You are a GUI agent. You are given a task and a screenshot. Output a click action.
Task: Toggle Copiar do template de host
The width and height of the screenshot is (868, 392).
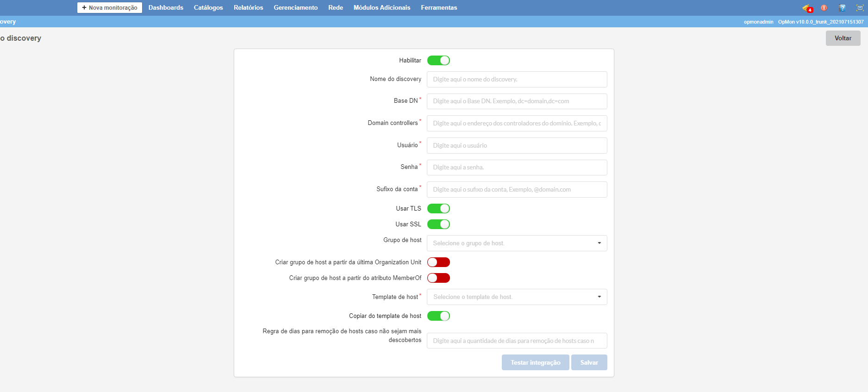pyautogui.click(x=438, y=316)
